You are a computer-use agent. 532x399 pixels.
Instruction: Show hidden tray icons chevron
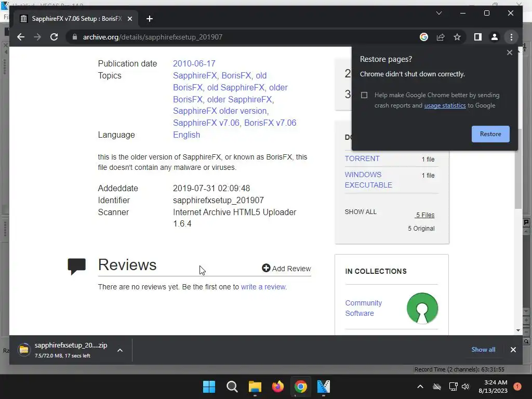click(420, 387)
